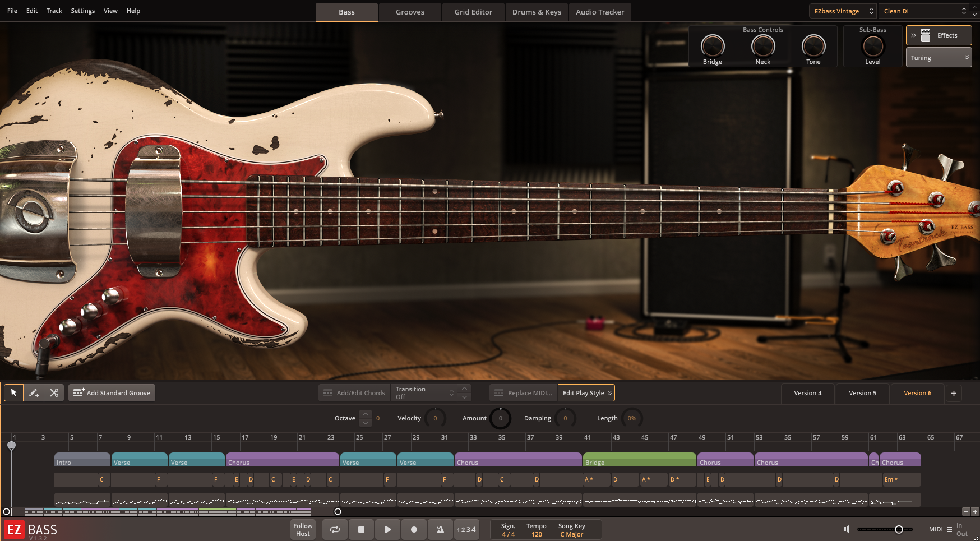Select the pencil draw tool

pyautogui.click(x=34, y=393)
